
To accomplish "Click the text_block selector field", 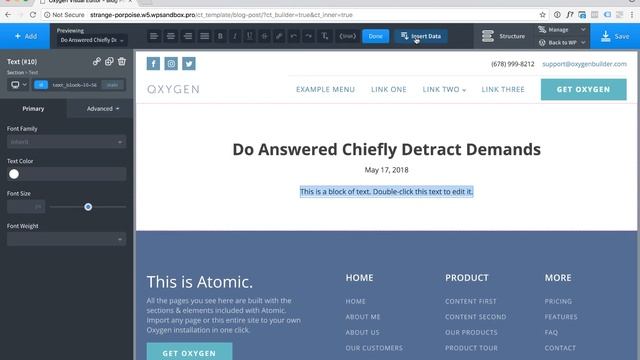I will click(75, 85).
